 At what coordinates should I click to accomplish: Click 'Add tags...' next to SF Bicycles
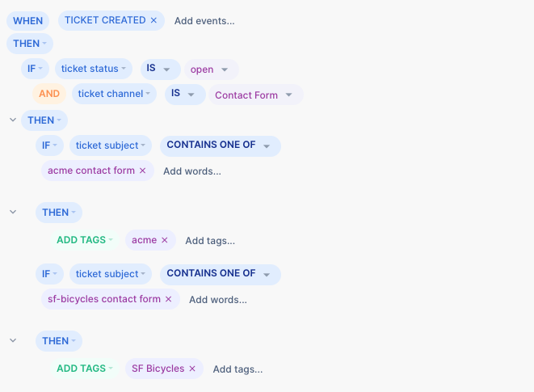coord(238,369)
